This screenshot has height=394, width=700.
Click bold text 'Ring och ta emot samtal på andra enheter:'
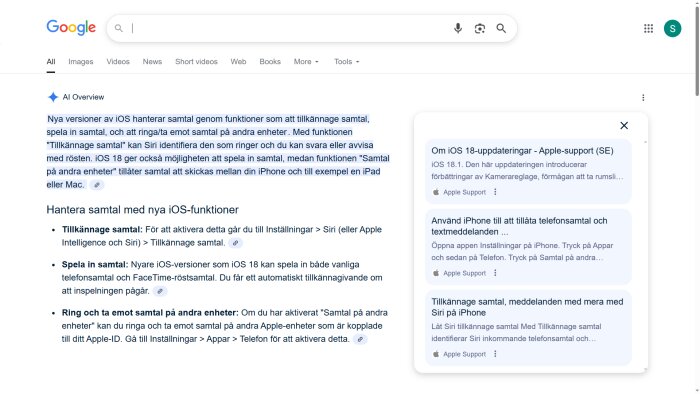[150, 312]
